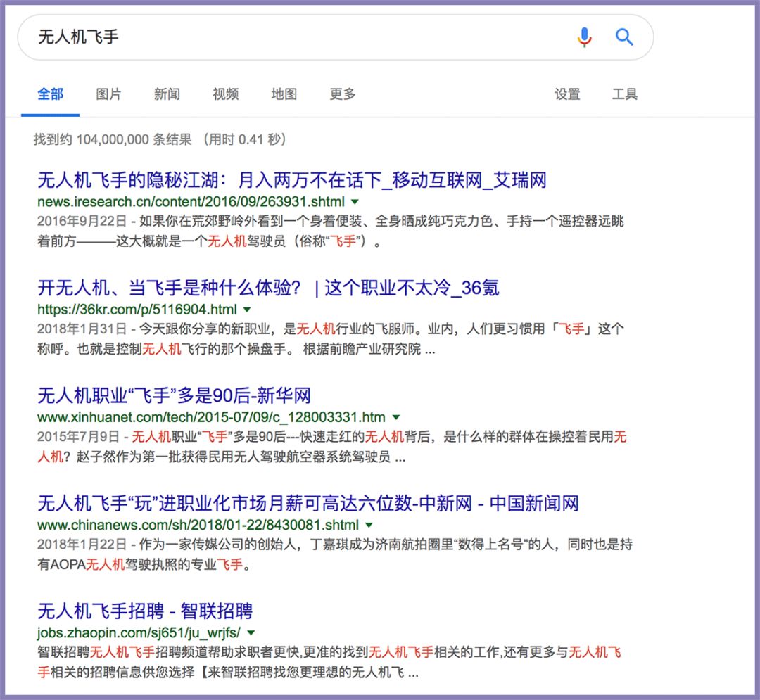The image size is (760, 700).
Task: Switch to the 图片 tab
Action: click(108, 94)
